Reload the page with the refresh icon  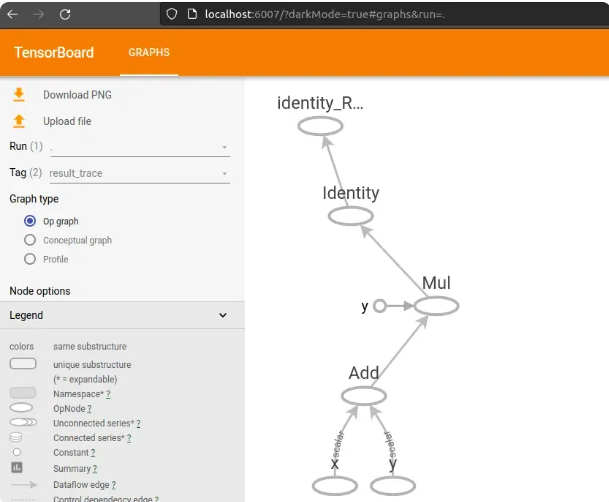pyautogui.click(x=65, y=14)
